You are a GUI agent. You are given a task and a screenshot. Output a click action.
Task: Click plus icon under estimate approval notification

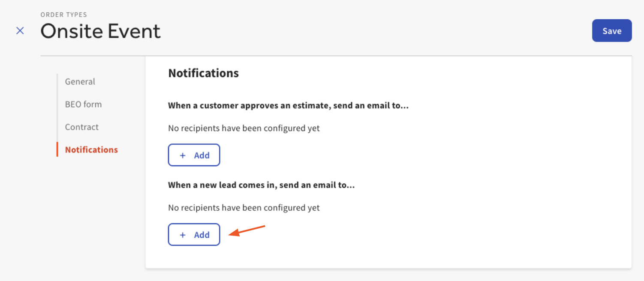tap(183, 155)
